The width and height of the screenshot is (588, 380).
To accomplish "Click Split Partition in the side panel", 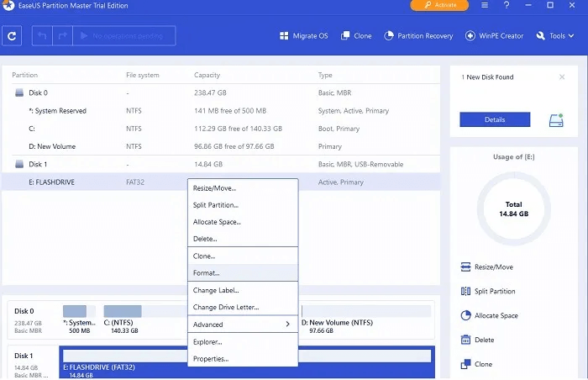I will 488,292.
